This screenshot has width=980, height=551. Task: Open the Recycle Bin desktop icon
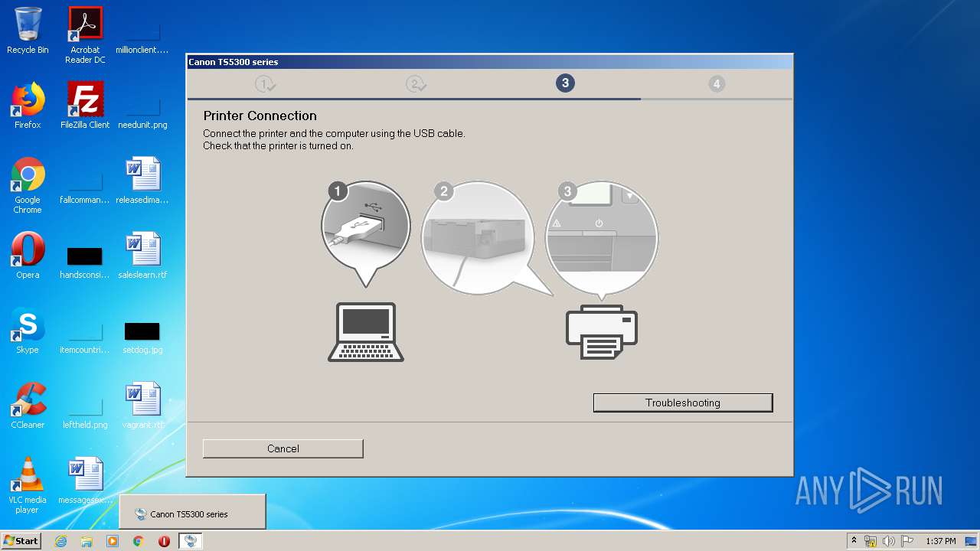point(28,31)
